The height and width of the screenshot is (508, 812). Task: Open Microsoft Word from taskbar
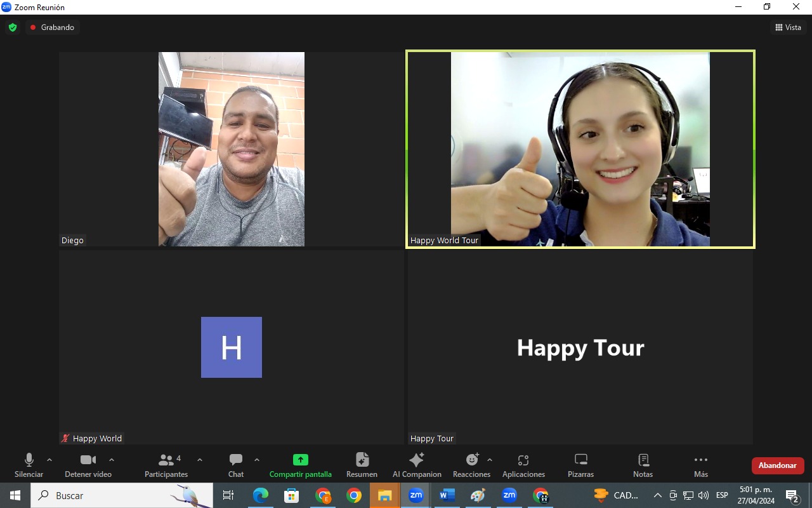click(447, 495)
